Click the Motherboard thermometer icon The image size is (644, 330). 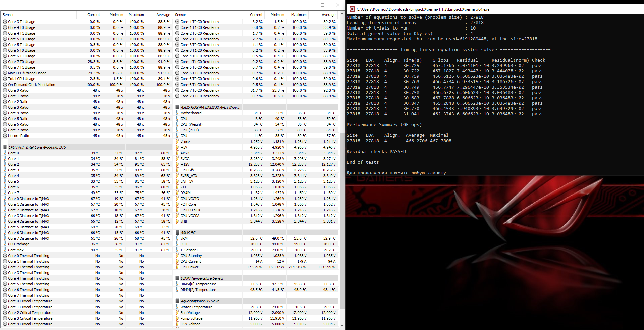pos(177,113)
